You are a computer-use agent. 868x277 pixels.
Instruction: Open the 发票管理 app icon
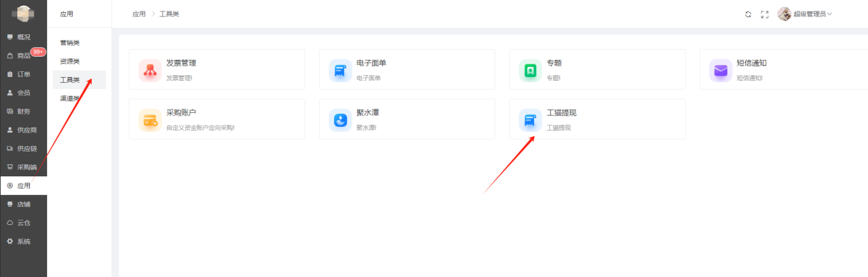(150, 70)
